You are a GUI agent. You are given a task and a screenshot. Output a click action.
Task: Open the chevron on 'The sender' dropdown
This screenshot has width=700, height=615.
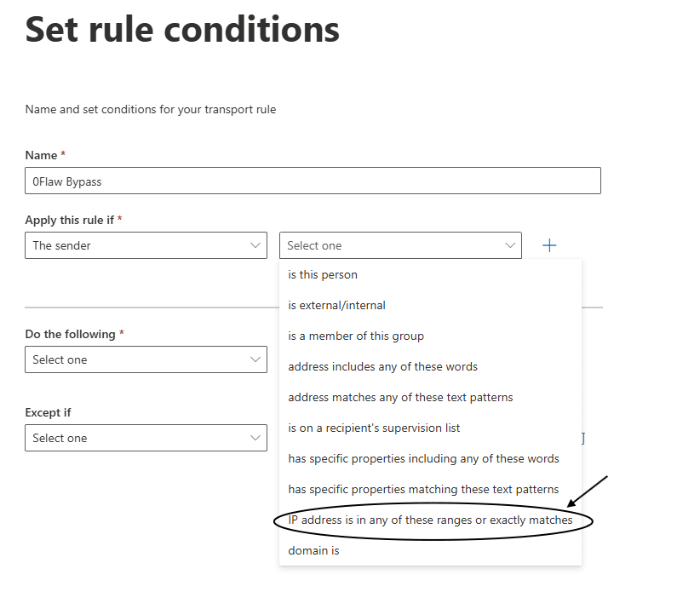pos(255,245)
